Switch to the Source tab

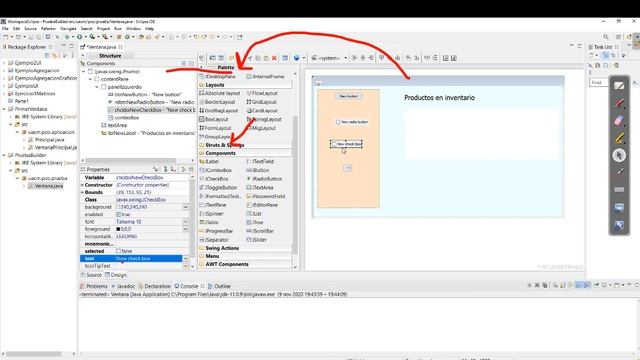pos(91,275)
